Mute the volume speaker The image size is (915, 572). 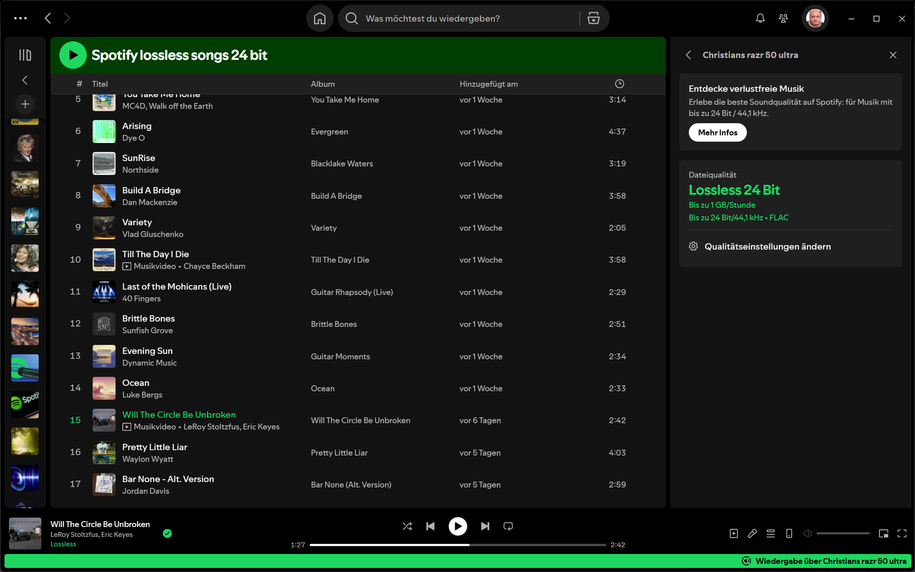pos(807,534)
